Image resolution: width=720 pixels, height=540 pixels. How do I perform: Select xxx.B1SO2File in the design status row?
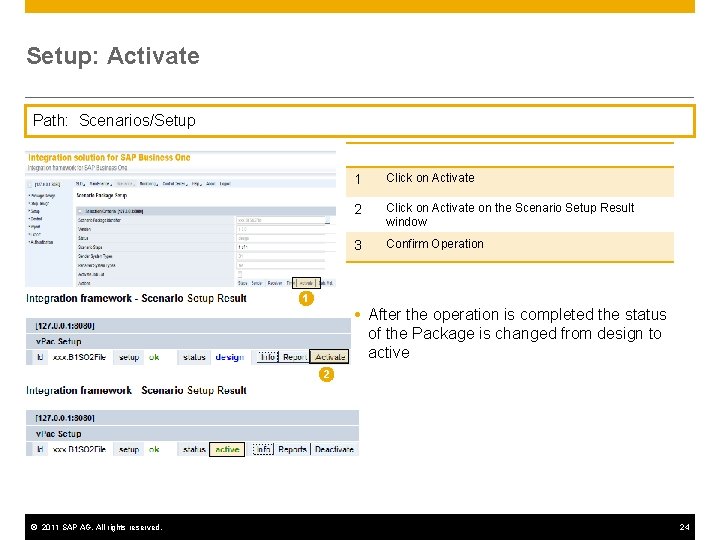pyautogui.click(x=79, y=357)
